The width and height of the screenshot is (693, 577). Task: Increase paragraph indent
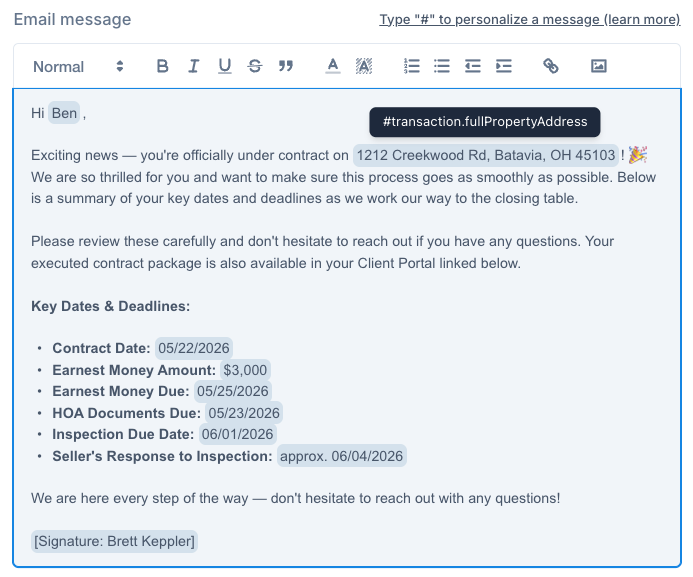503,66
